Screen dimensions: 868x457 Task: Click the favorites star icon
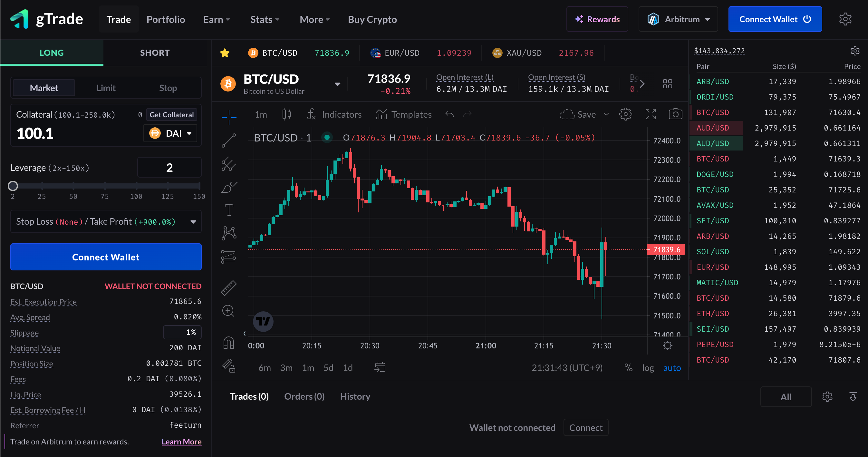(225, 53)
